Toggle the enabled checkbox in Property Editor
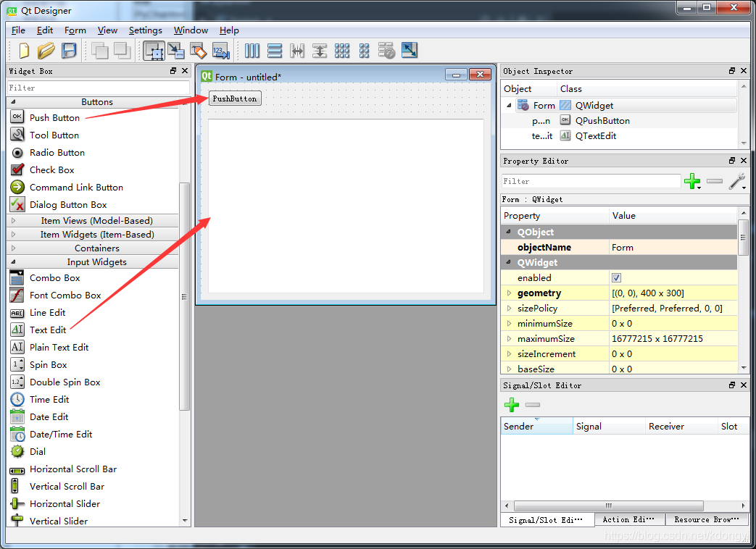 tap(615, 277)
